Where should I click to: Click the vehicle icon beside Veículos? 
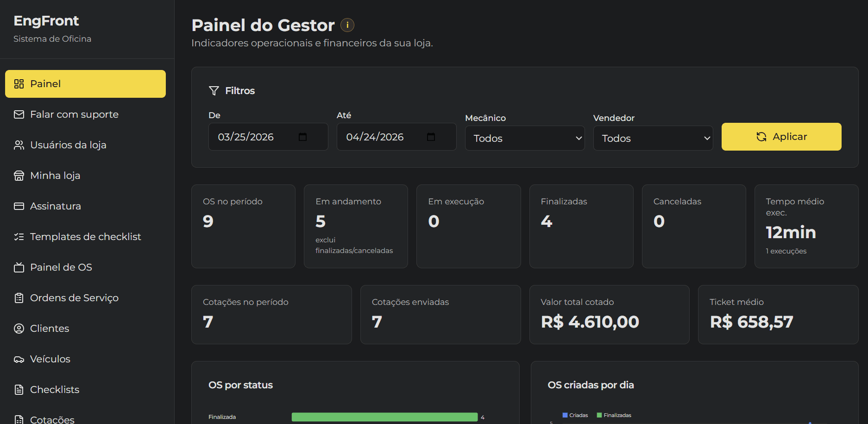coord(19,359)
